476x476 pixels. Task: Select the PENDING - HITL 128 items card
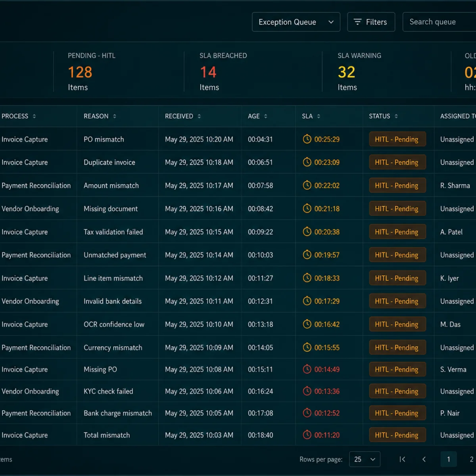[119, 72]
